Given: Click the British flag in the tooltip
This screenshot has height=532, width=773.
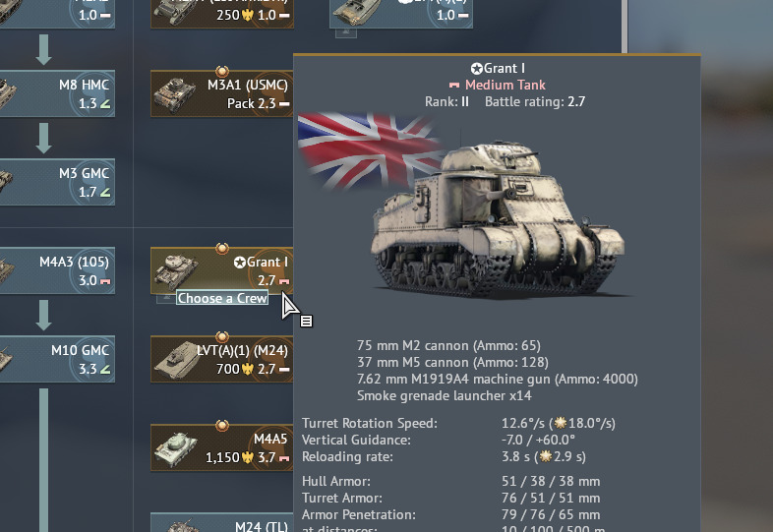Looking at the screenshot, I should (x=370, y=150).
